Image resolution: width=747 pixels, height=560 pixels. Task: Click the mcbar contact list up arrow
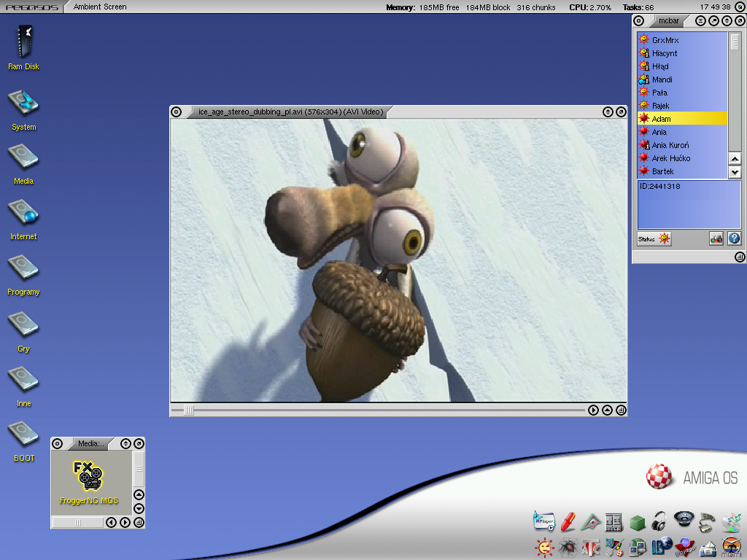click(735, 159)
